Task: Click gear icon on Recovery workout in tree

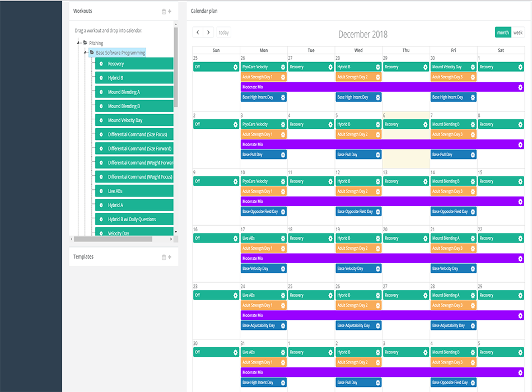Action: (x=101, y=64)
